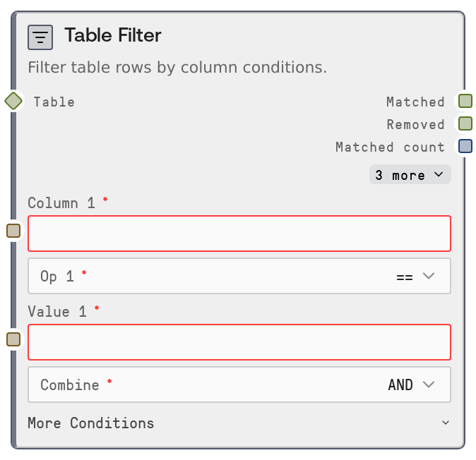Focus the Value 1 text field

[x=239, y=342]
